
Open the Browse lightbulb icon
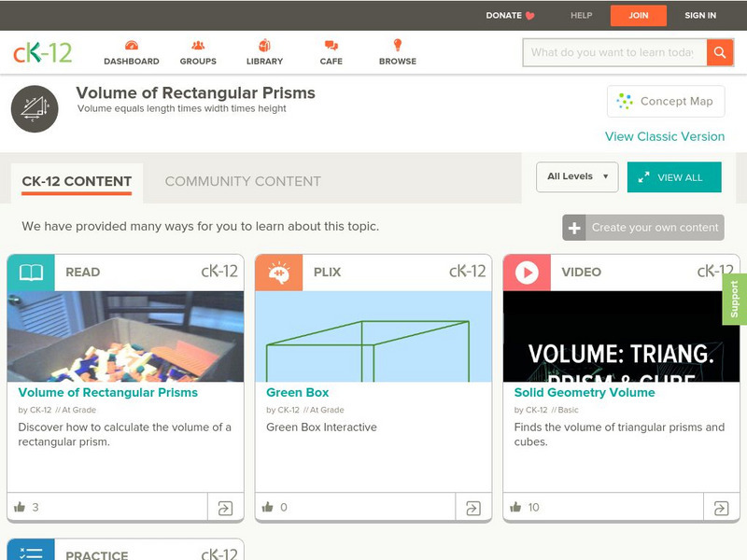[x=398, y=45]
